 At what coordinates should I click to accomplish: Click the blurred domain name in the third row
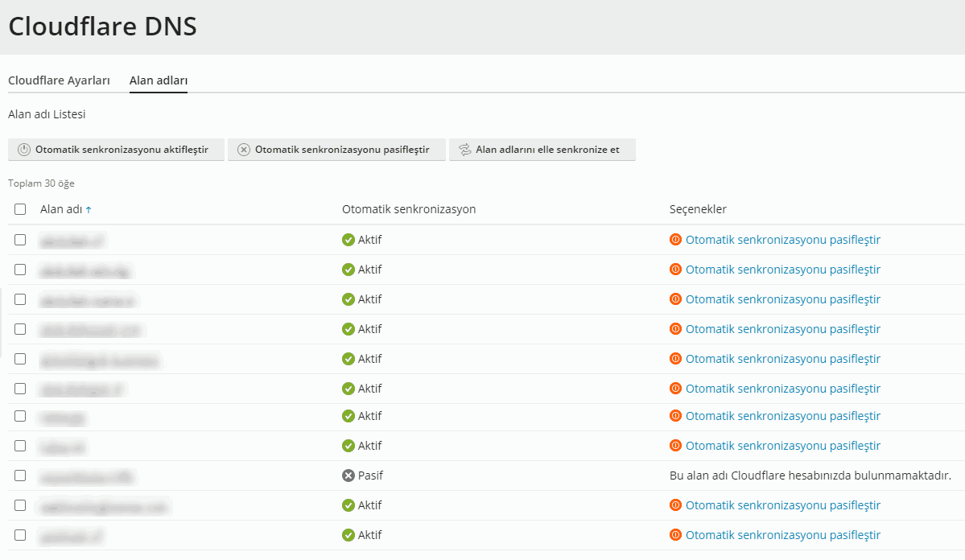[89, 300]
